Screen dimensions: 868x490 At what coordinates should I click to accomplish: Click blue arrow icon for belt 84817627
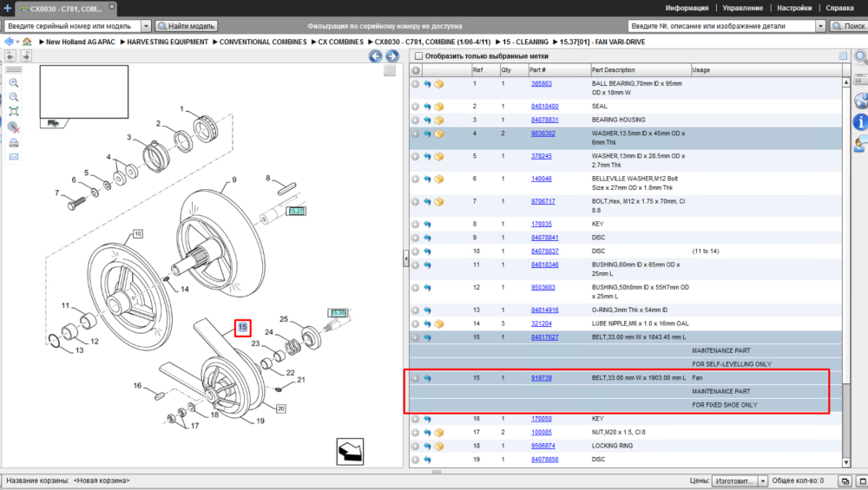coord(427,337)
